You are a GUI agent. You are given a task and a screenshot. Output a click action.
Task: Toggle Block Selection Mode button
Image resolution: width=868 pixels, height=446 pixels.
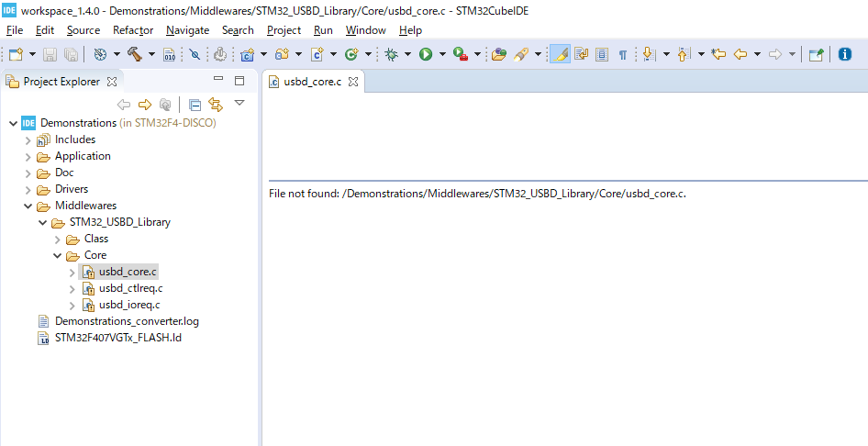(x=602, y=54)
